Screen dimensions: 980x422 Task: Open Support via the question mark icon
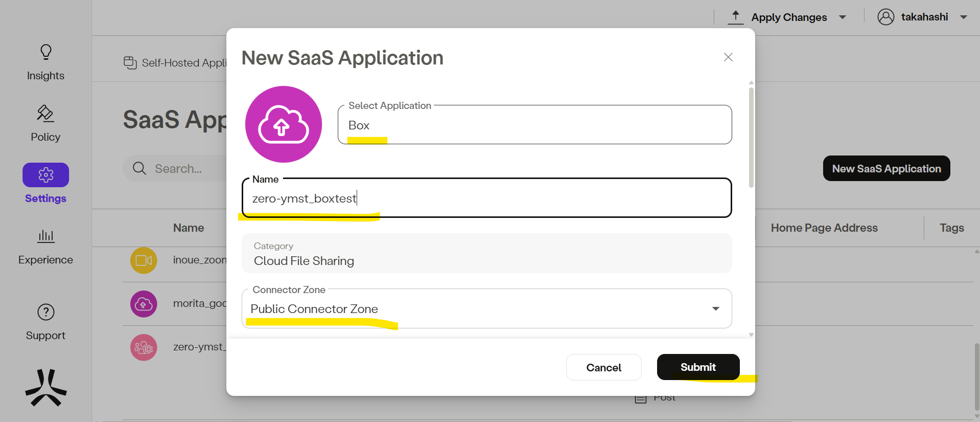46,312
